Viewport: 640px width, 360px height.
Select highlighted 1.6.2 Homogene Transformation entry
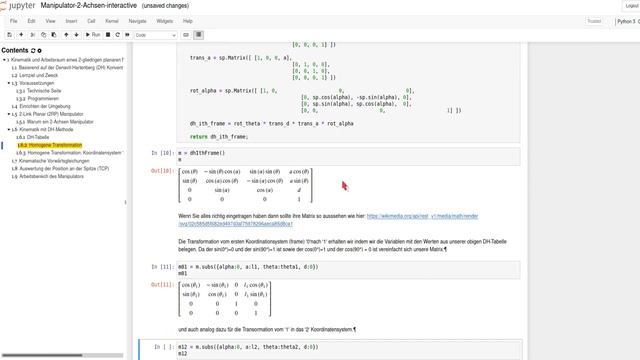[x=50, y=145]
